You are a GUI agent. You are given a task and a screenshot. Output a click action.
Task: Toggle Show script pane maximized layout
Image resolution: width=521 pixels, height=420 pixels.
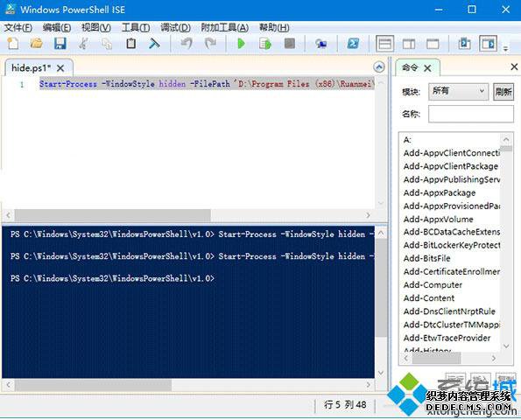(x=433, y=44)
